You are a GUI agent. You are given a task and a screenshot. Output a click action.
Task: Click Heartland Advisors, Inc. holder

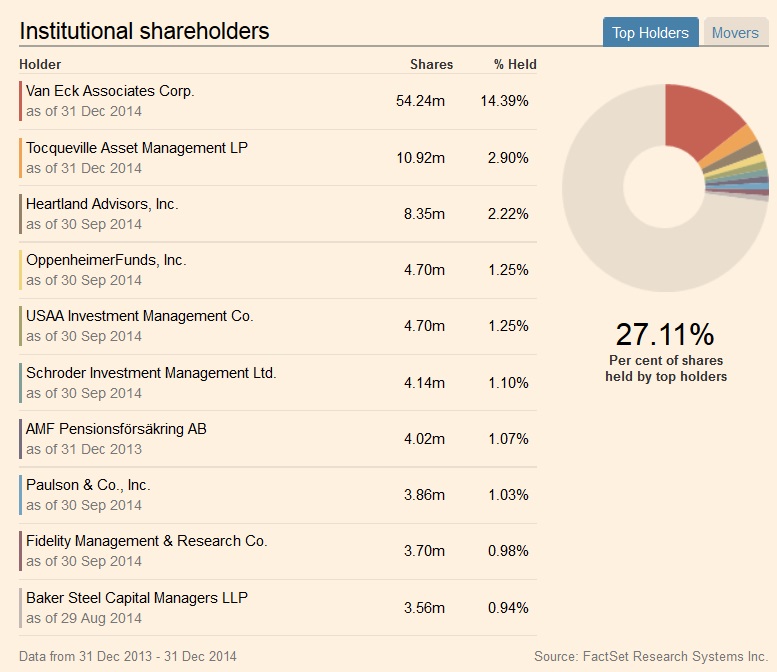[102, 204]
